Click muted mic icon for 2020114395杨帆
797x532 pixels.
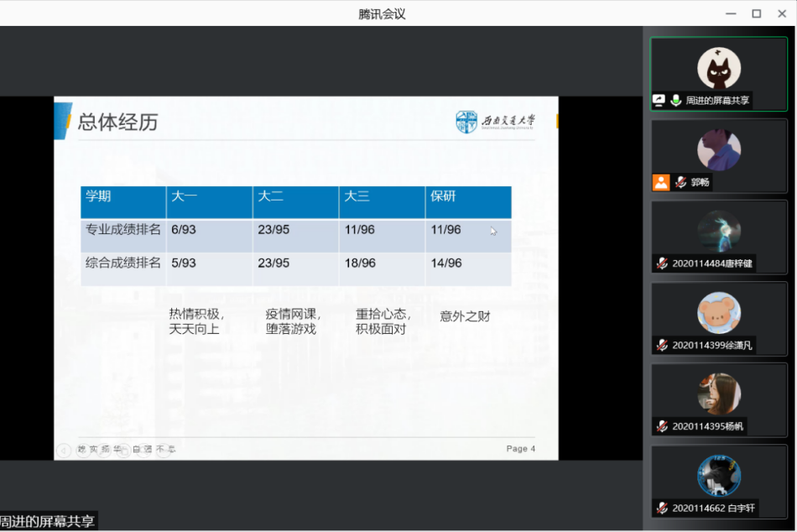[662, 426]
